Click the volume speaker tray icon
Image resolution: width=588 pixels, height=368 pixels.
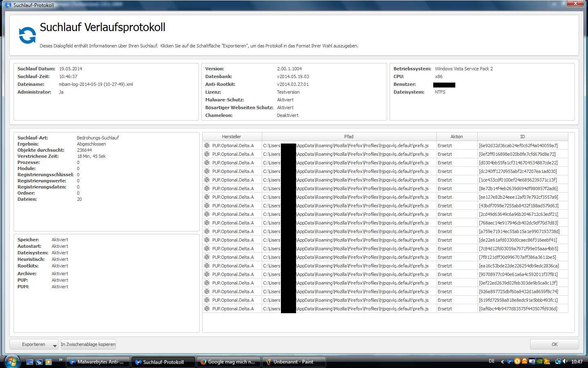point(565,361)
